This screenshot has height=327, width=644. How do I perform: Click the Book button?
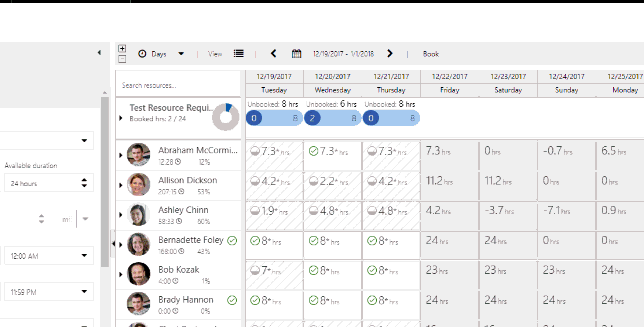[431, 54]
